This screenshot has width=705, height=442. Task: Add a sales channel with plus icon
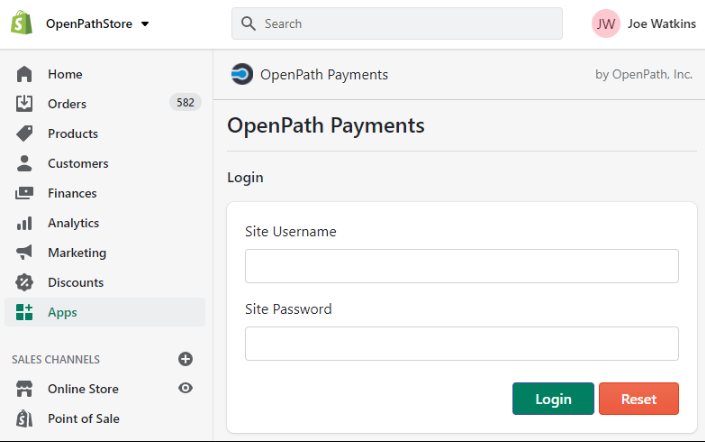point(185,359)
